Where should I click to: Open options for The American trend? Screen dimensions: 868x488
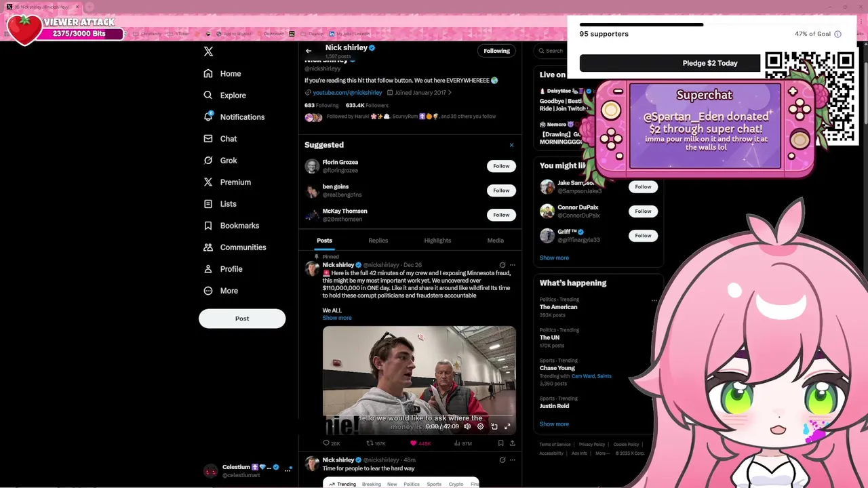pyautogui.click(x=654, y=300)
